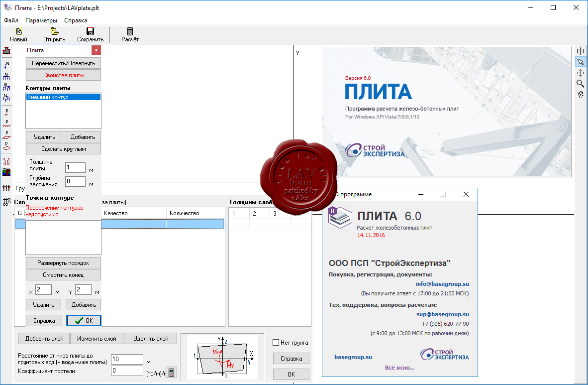Click the Переместить/Повернуть button
Screen dimensions: 588x385
[63, 63]
